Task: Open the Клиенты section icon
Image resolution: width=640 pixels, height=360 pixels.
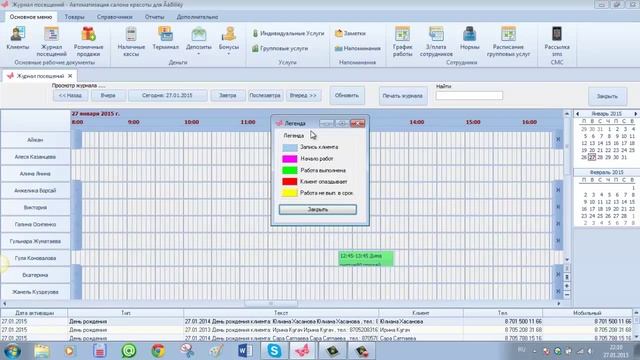Action: 18,38
